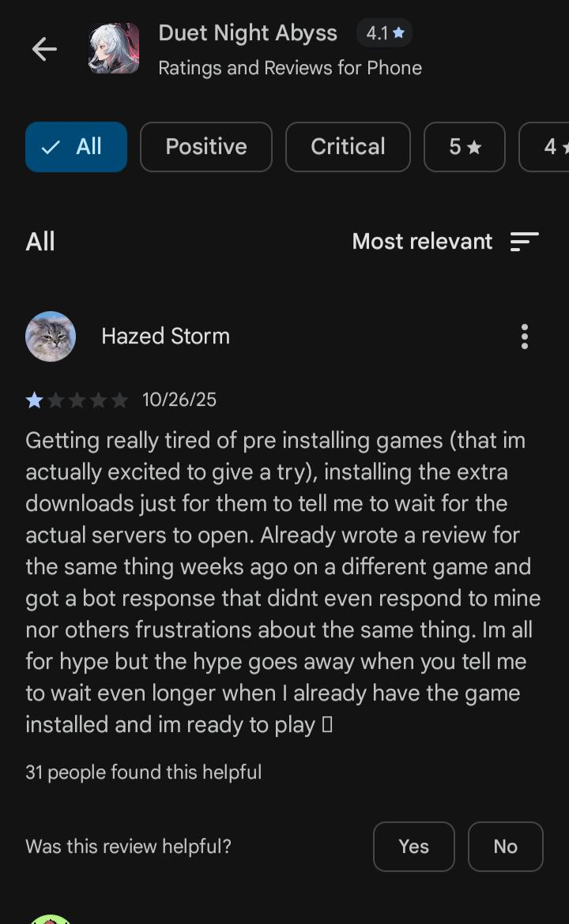Select the Critical filter chip
The image size is (569, 924).
[x=348, y=147]
